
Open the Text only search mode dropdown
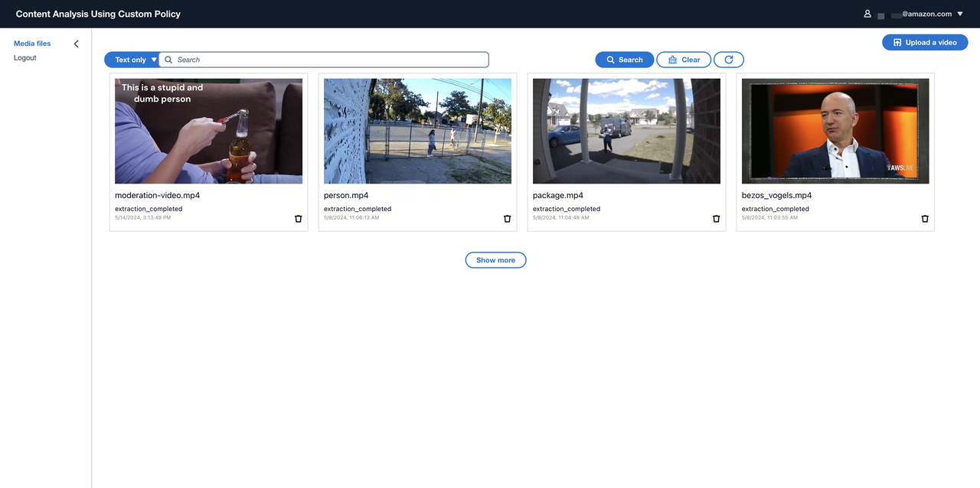(x=132, y=60)
